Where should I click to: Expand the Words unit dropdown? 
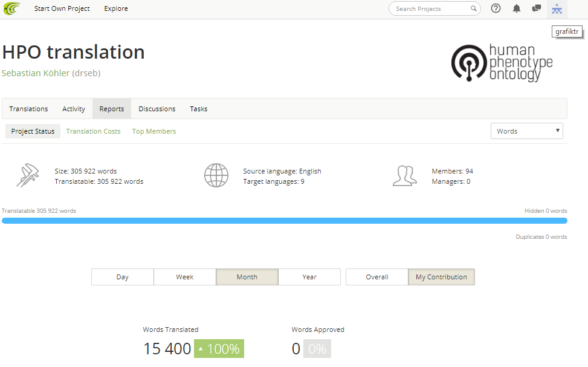(527, 131)
